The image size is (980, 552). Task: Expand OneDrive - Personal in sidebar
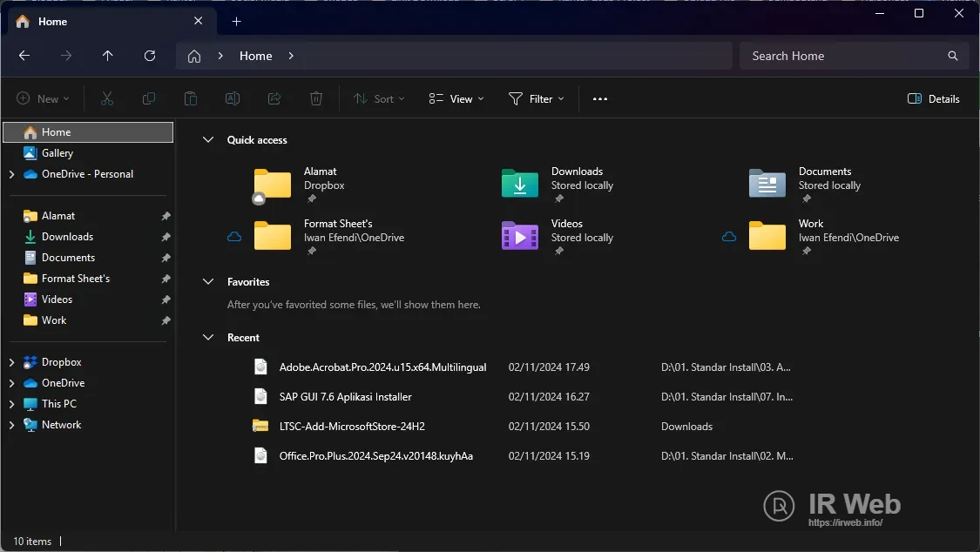click(x=11, y=174)
